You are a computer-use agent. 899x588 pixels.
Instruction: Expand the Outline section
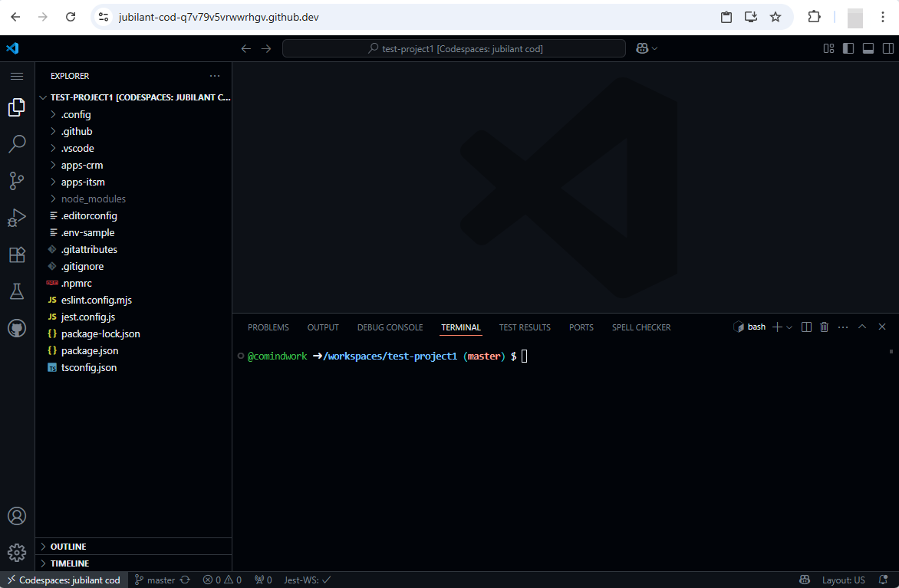[133, 547]
